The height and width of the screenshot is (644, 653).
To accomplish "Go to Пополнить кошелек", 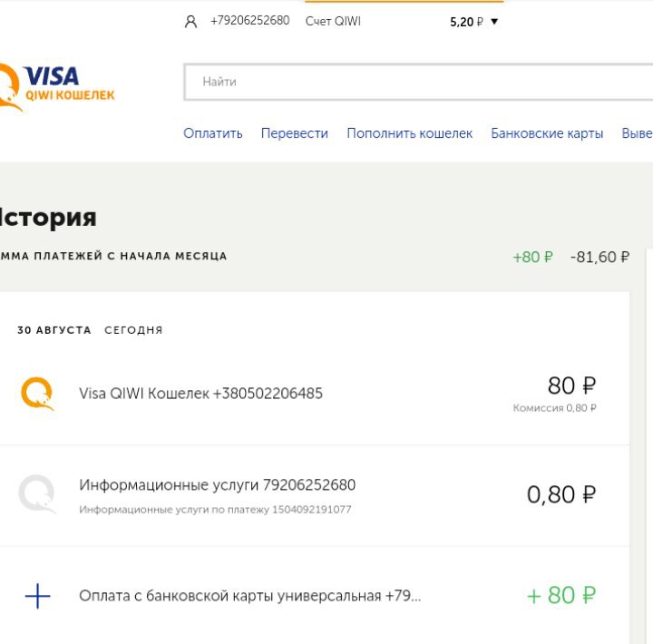I will point(409,133).
